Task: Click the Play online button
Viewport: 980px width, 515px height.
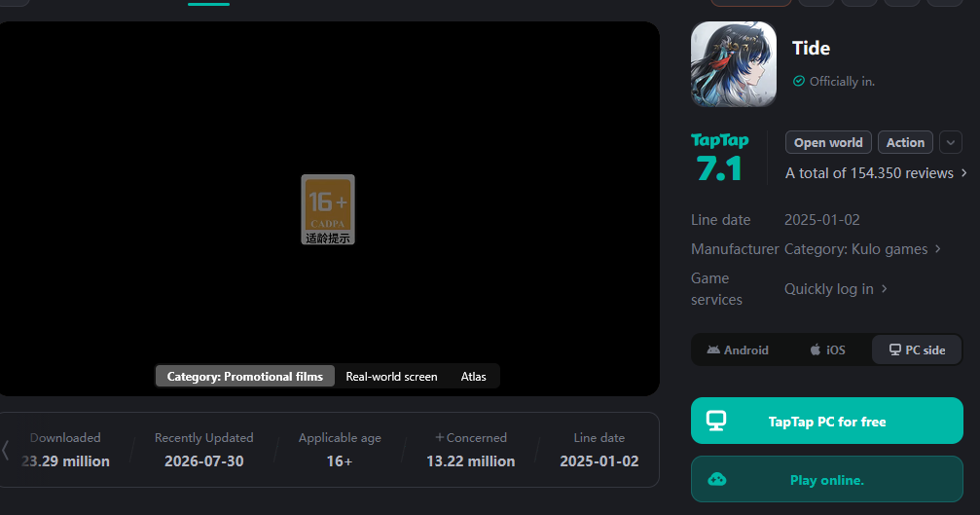Action: coord(827,479)
